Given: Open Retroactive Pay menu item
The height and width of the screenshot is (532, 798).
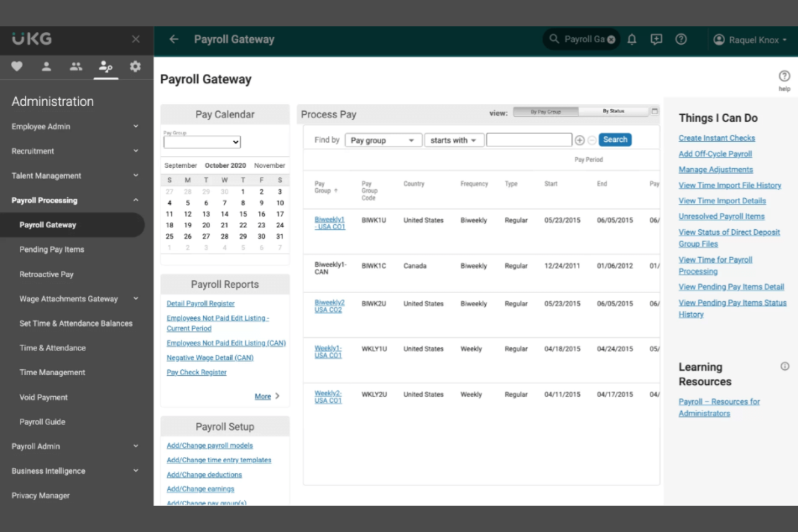Looking at the screenshot, I should [x=46, y=274].
